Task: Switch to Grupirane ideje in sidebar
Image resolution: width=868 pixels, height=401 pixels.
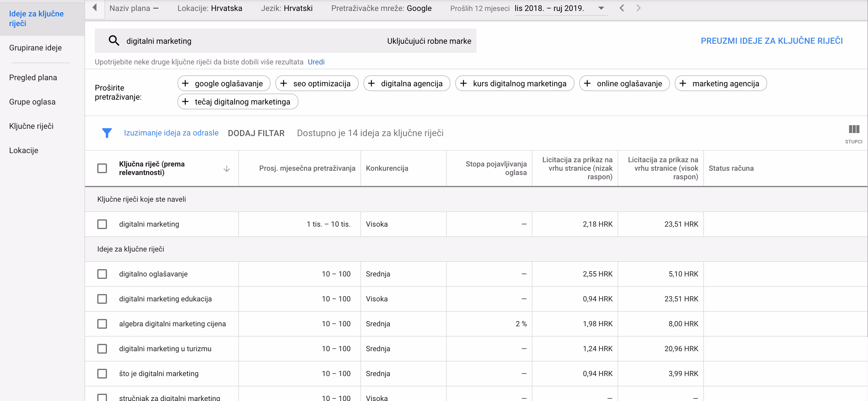Action: (x=35, y=48)
